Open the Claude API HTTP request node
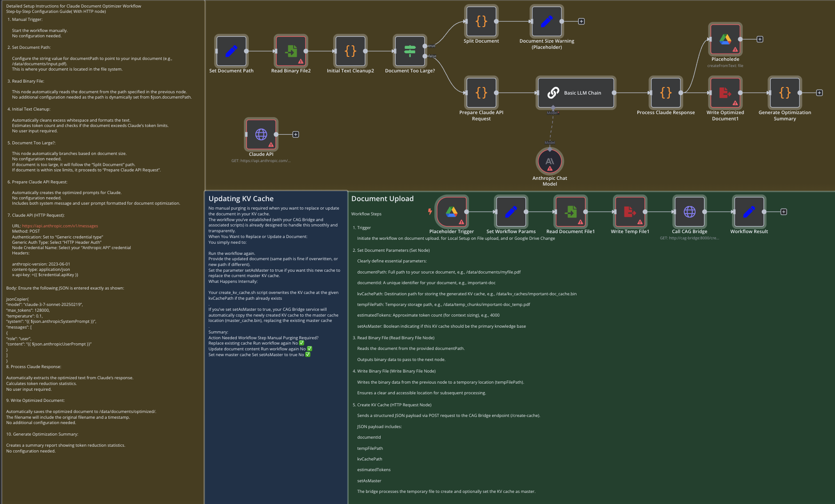The image size is (835, 504). 261,134
